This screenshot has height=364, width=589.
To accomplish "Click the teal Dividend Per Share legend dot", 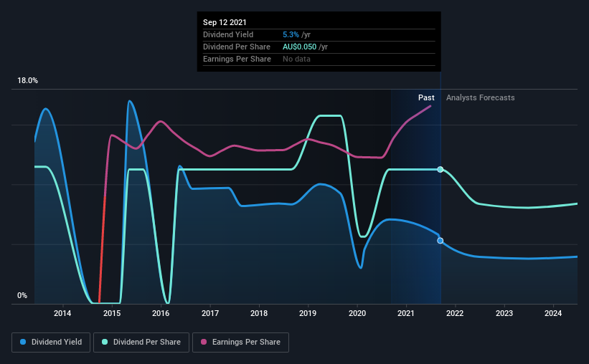I will tap(105, 342).
